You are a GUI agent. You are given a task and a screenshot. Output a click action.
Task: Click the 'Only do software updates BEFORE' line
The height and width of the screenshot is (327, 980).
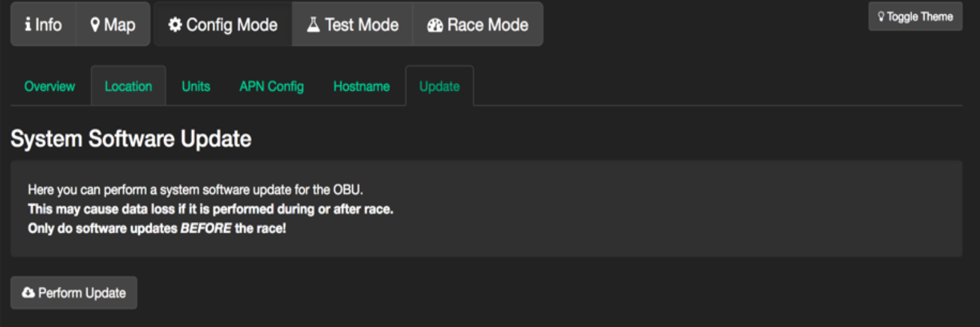pyautogui.click(x=157, y=228)
